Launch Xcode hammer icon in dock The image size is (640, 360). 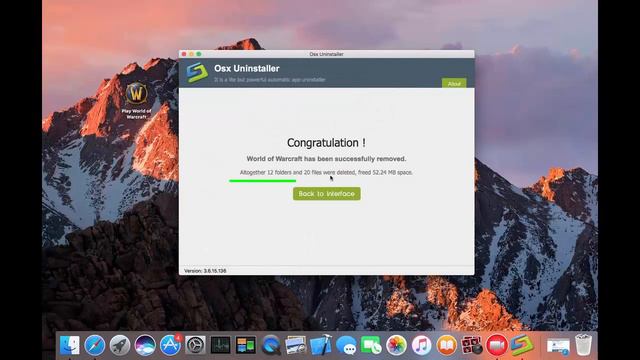pyautogui.click(x=321, y=345)
